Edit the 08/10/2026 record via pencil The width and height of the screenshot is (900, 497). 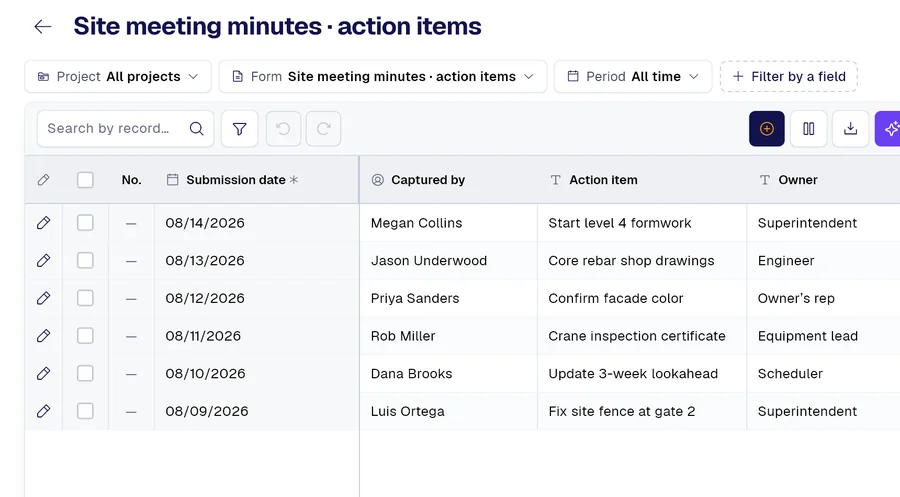click(43, 374)
